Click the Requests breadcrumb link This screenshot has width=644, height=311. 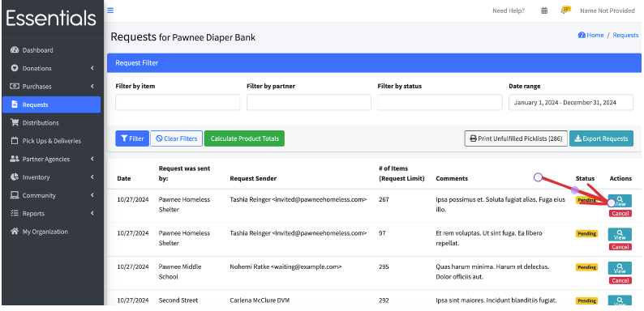click(x=625, y=35)
